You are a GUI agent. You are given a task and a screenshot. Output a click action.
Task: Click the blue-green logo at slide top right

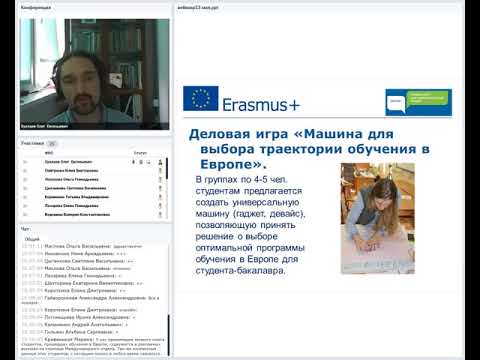pos(419,102)
